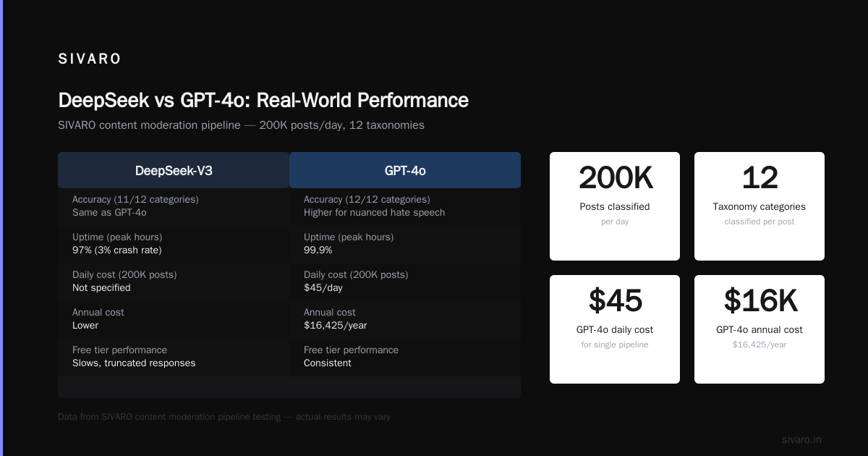Image resolution: width=868 pixels, height=456 pixels.
Task: Open the sivaro.in link
Action: (x=801, y=439)
